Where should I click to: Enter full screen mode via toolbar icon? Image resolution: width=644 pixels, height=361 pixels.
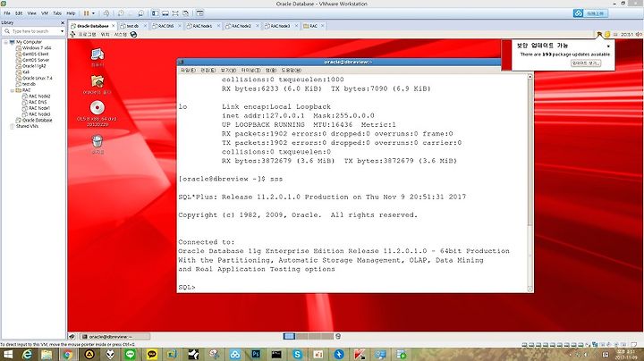coord(175,13)
